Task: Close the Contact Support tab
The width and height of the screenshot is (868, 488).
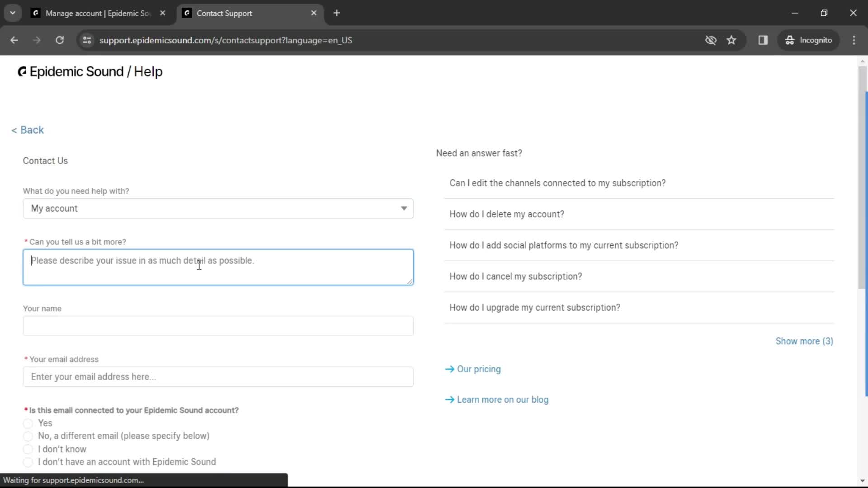Action: click(x=314, y=13)
